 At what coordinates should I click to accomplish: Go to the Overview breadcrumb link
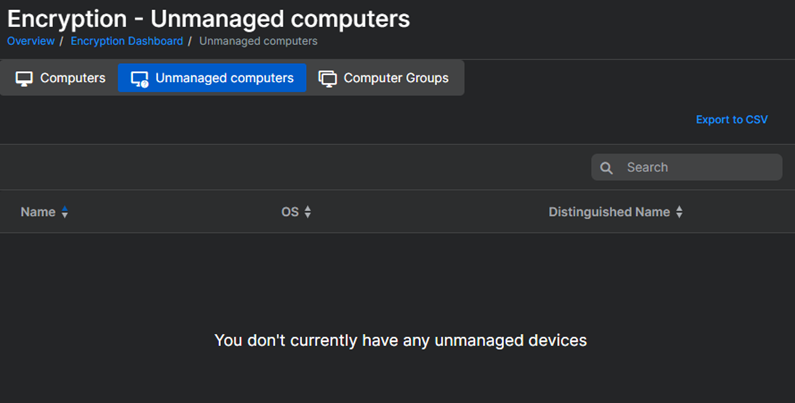point(31,41)
